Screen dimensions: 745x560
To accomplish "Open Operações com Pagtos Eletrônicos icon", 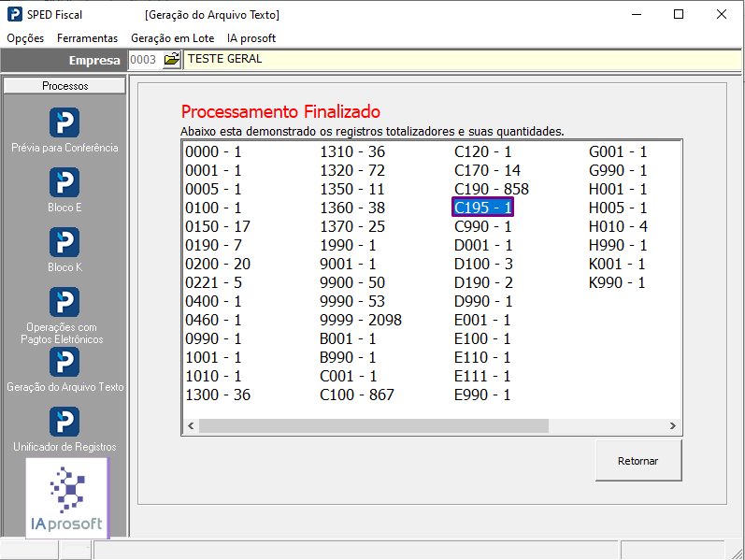I will (64, 302).
